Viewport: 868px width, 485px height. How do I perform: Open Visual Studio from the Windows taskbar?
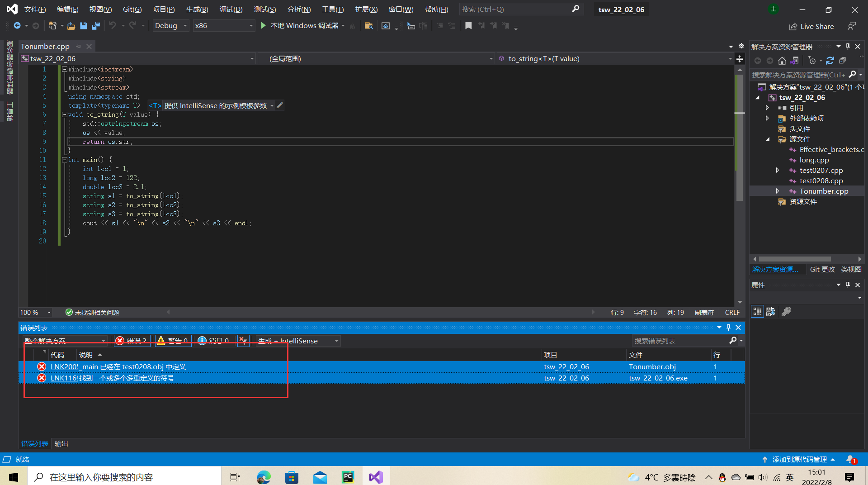point(376,477)
